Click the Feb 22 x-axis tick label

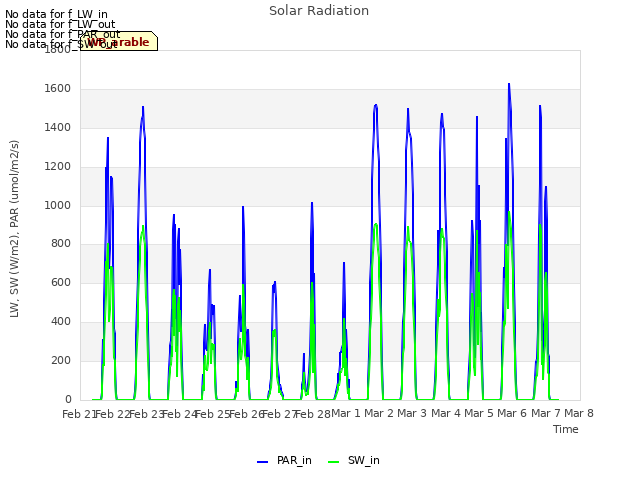pyautogui.click(x=112, y=414)
